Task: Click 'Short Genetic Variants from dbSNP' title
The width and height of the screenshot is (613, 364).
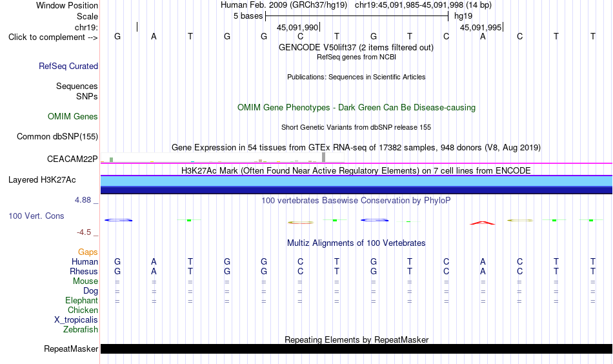Action: [x=356, y=127]
